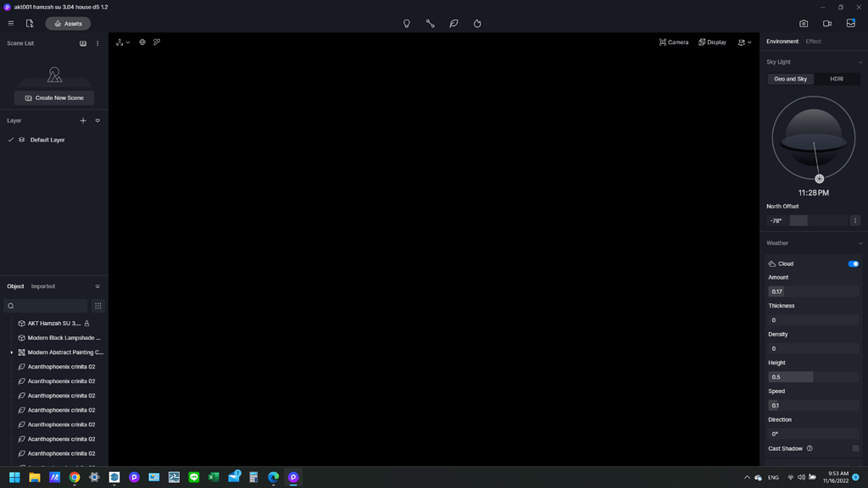The height and width of the screenshot is (488, 868).
Task: Select the geographic globe tool in viewport
Action: [142, 42]
